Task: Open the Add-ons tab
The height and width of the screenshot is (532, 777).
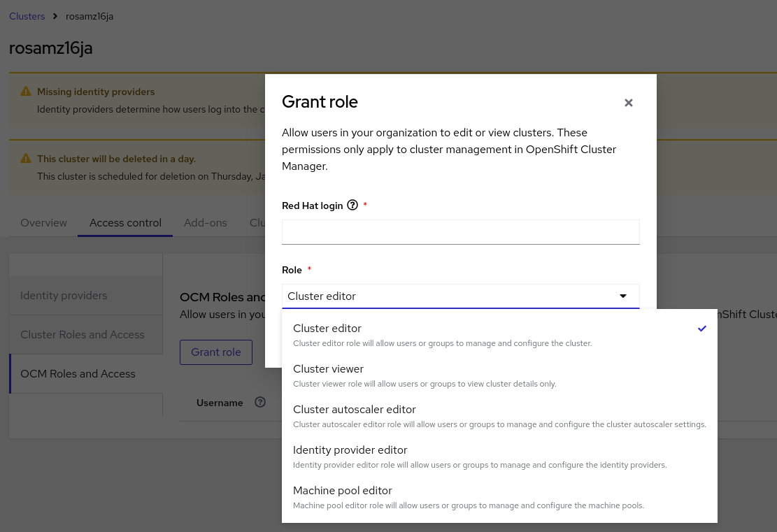Action: tap(205, 223)
